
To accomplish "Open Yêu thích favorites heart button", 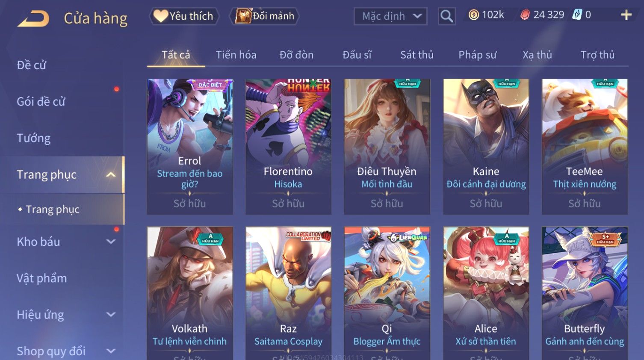I will (x=184, y=16).
